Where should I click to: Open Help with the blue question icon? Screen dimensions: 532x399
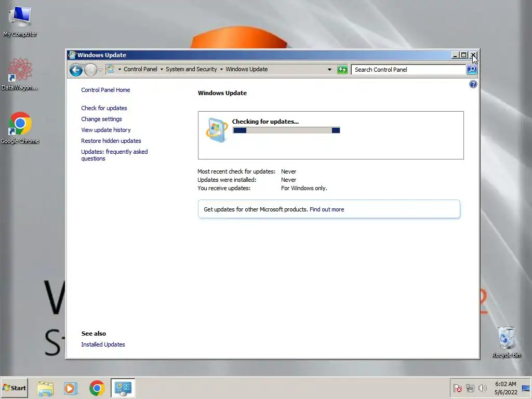coord(473,84)
